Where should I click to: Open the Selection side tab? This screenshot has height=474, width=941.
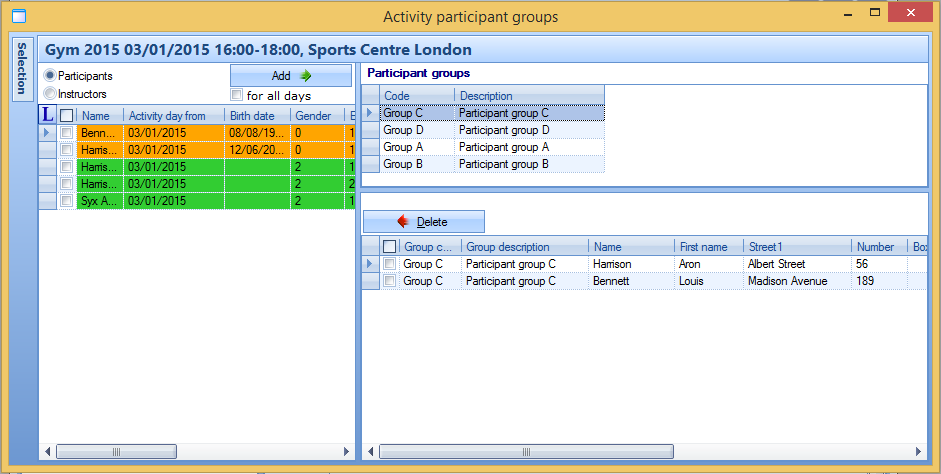click(x=21, y=69)
